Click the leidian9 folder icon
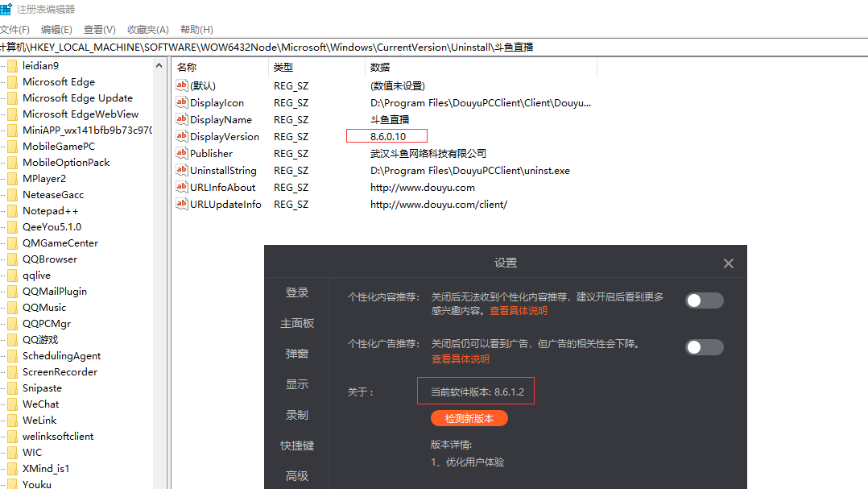868x489 pixels. pos(12,66)
